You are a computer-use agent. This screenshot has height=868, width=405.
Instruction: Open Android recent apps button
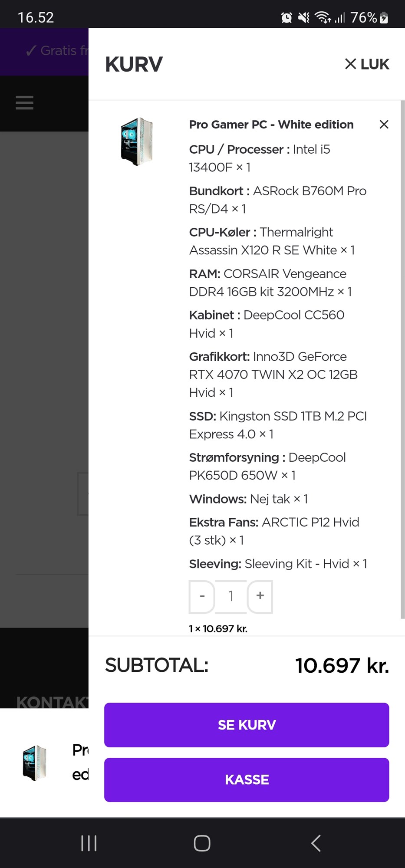coord(89,843)
